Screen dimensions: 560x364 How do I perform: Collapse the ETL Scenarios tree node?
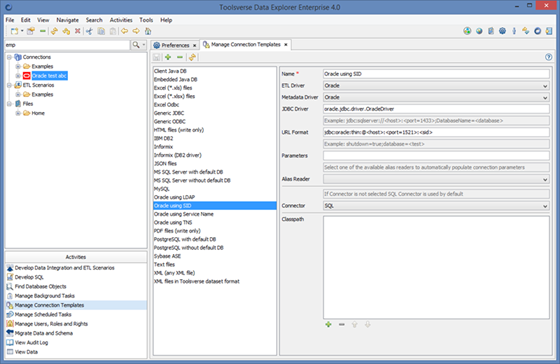pyautogui.click(x=9, y=85)
